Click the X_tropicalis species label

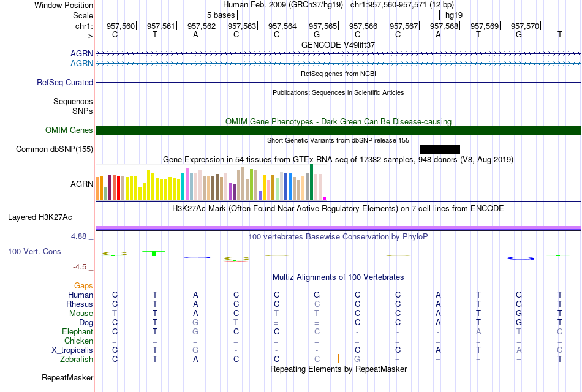point(72,350)
